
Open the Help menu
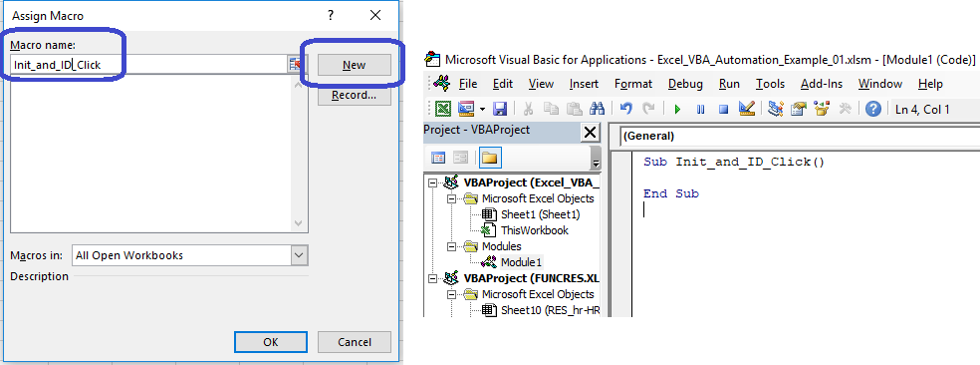[x=930, y=84]
